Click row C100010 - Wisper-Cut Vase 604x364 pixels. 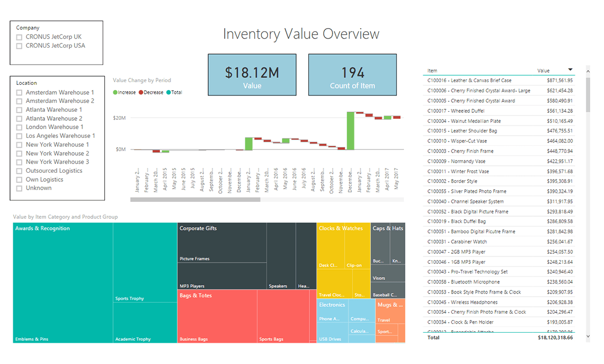500,141
